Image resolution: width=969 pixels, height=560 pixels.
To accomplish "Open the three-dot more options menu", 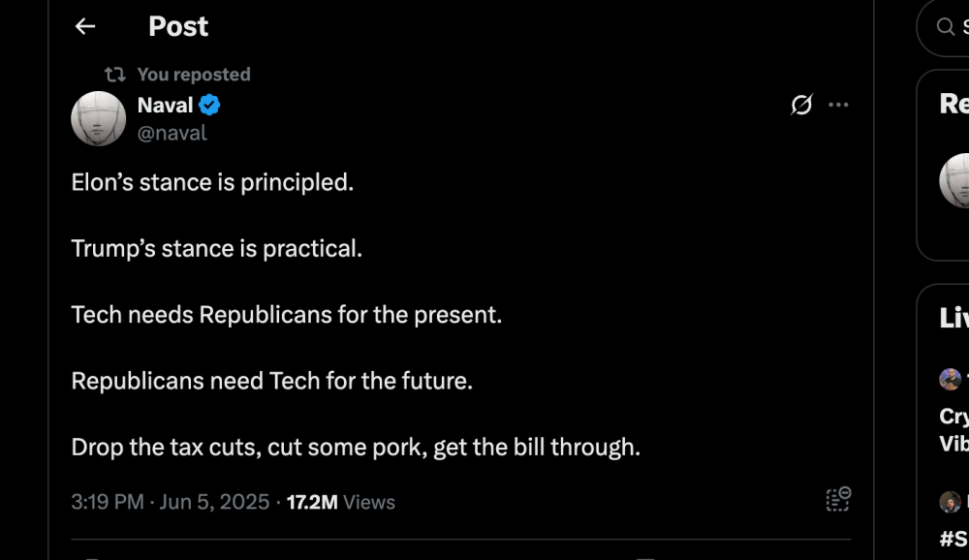I will point(838,105).
